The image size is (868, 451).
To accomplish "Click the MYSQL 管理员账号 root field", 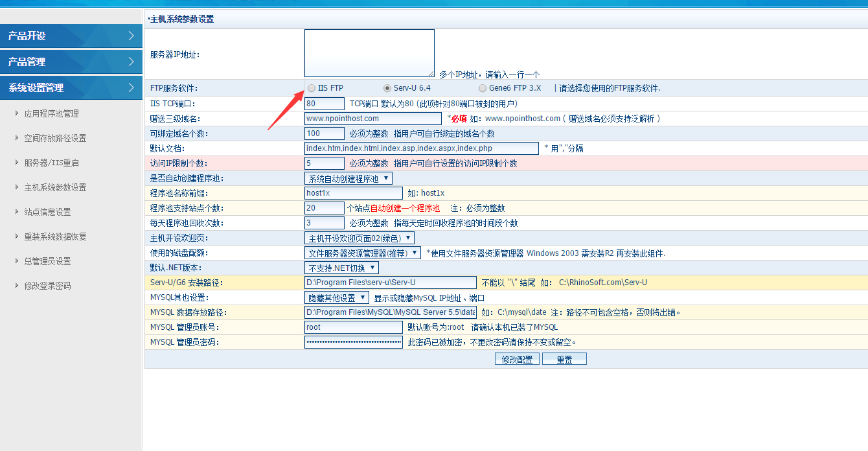I will (354, 327).
